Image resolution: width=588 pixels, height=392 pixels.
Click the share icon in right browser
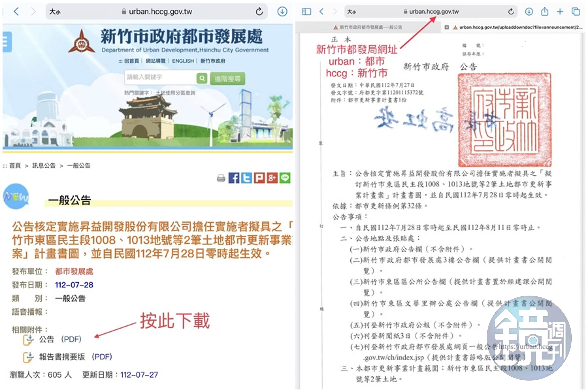coord(544,12)
